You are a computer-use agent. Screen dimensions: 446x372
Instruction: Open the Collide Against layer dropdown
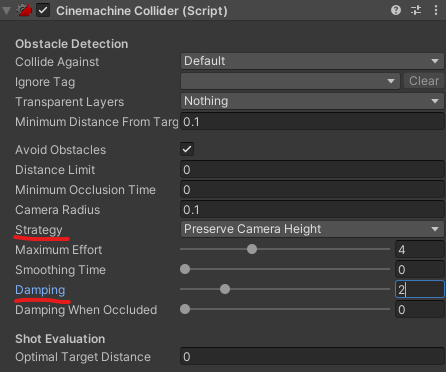pyautogui.click(x=312, y=61)
